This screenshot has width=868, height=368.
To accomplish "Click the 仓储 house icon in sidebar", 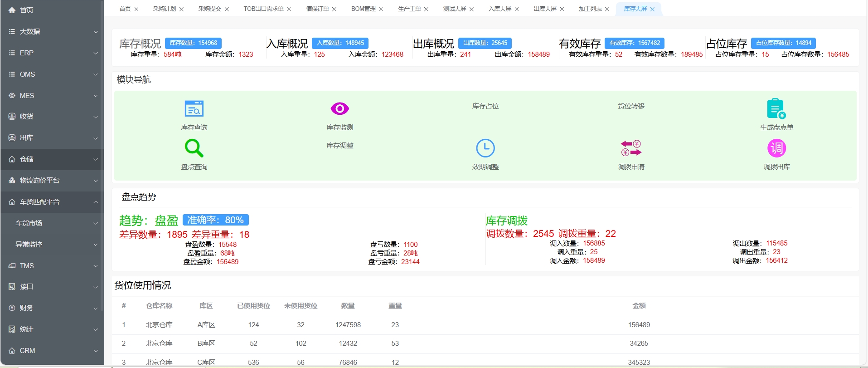I will [12, 159].
